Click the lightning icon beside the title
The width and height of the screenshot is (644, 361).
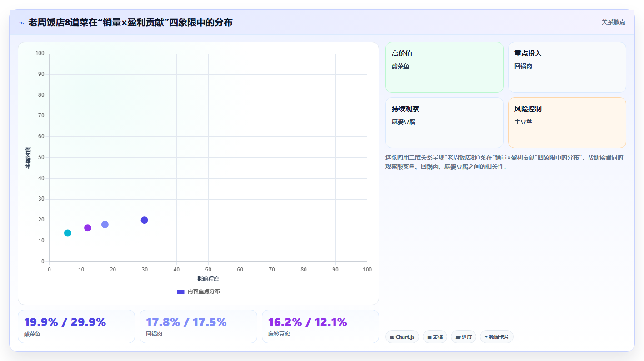[x=22, y=22]
